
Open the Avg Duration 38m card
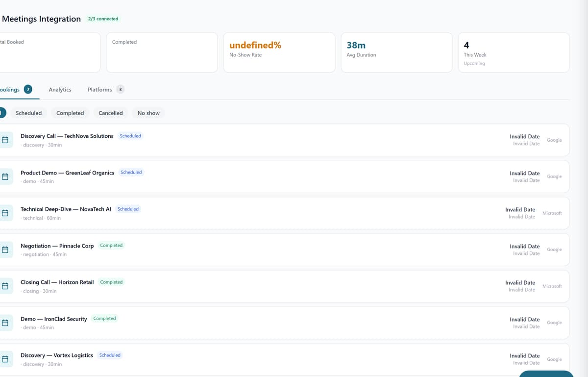[396, 52]
